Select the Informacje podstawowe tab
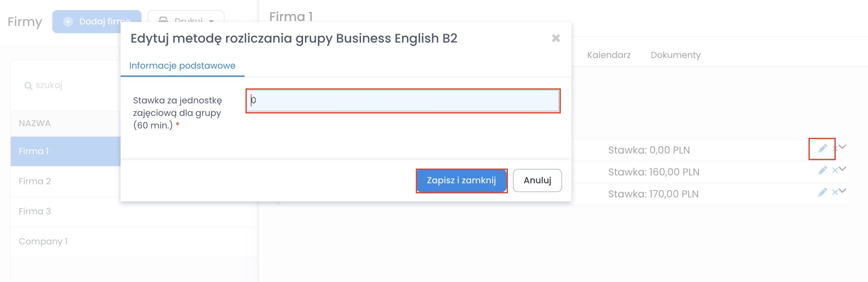Screen dimensions: 868x282 click(182, 65)
